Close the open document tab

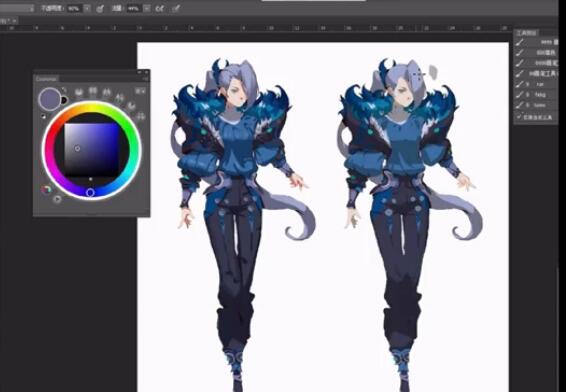(x=14, y=21)
